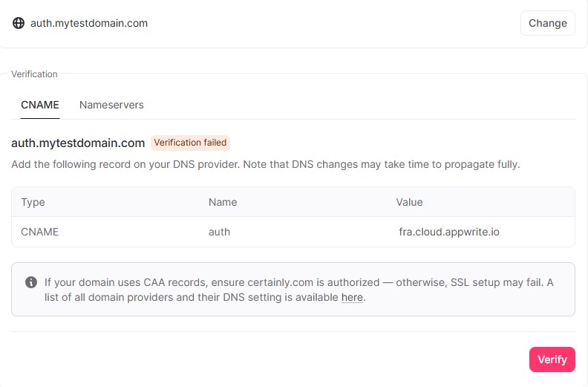The image size is (588, 387).
Task: Click the DNS propagation instruction text
Action: [265, 164]
